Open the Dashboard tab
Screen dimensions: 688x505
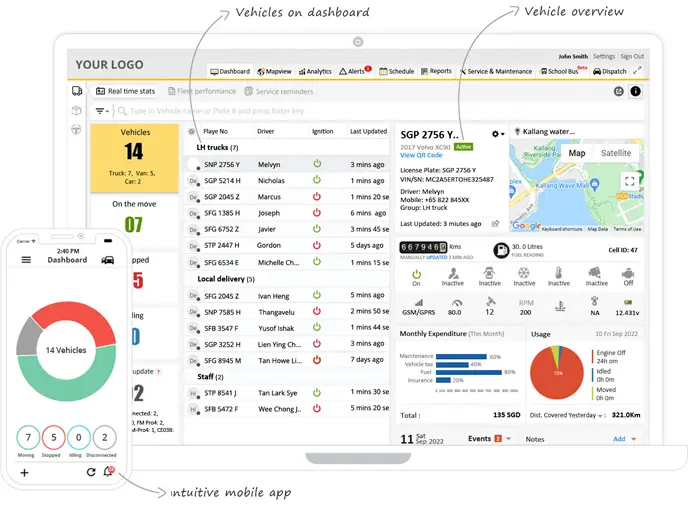(x=230, y=72)
